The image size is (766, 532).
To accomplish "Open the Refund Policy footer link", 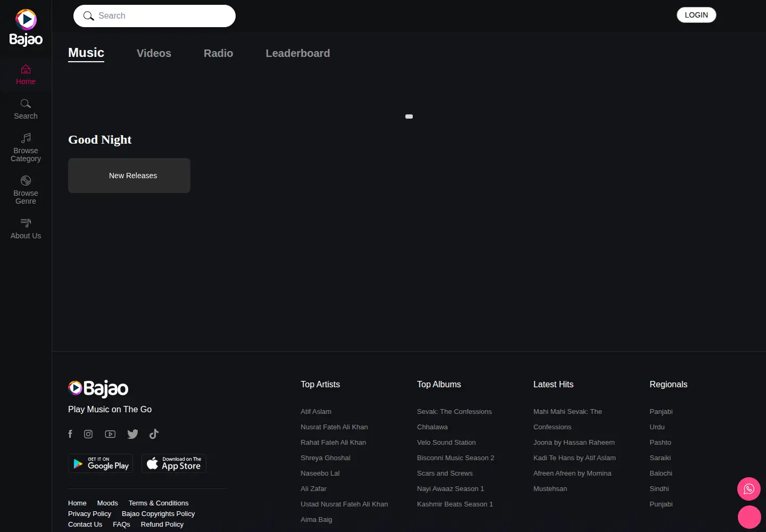I will pyautogui.click(x=162, y=525).
